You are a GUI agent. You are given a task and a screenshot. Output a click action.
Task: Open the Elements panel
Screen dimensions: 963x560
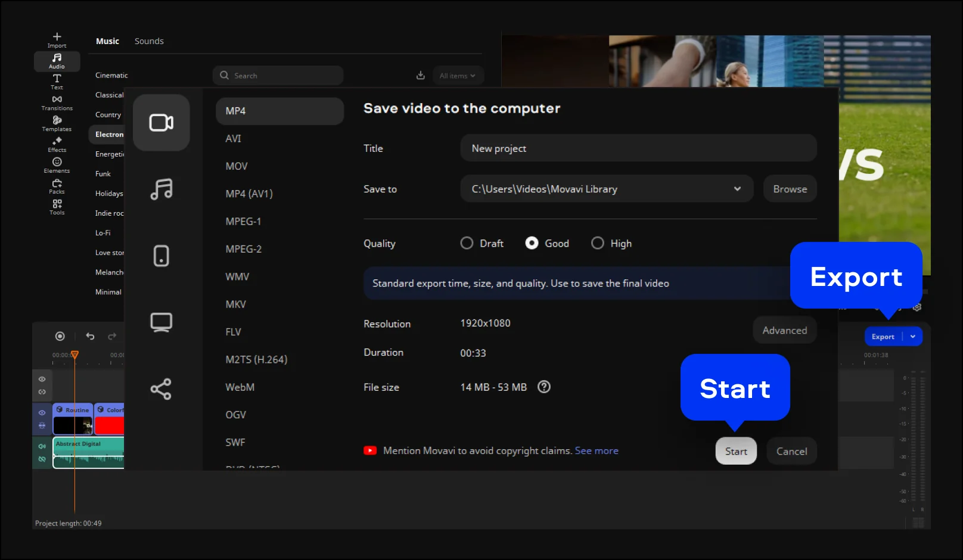(57, 165)
